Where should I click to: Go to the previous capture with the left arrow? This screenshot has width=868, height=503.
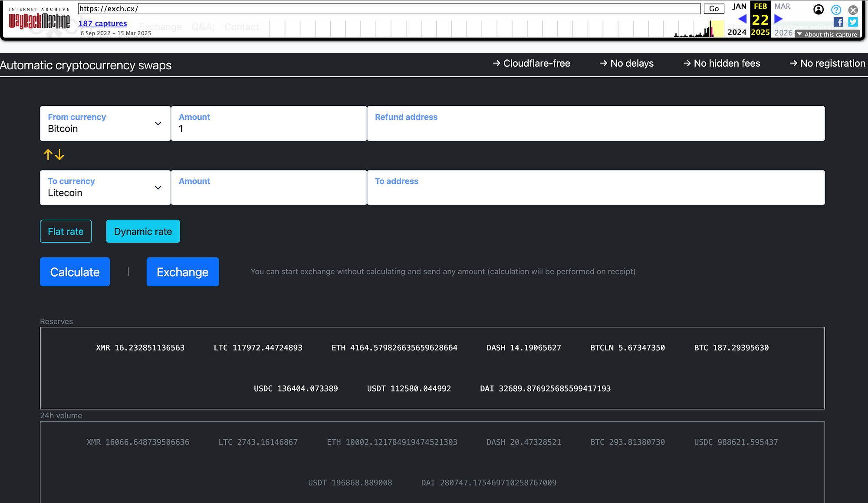[742, 19]
